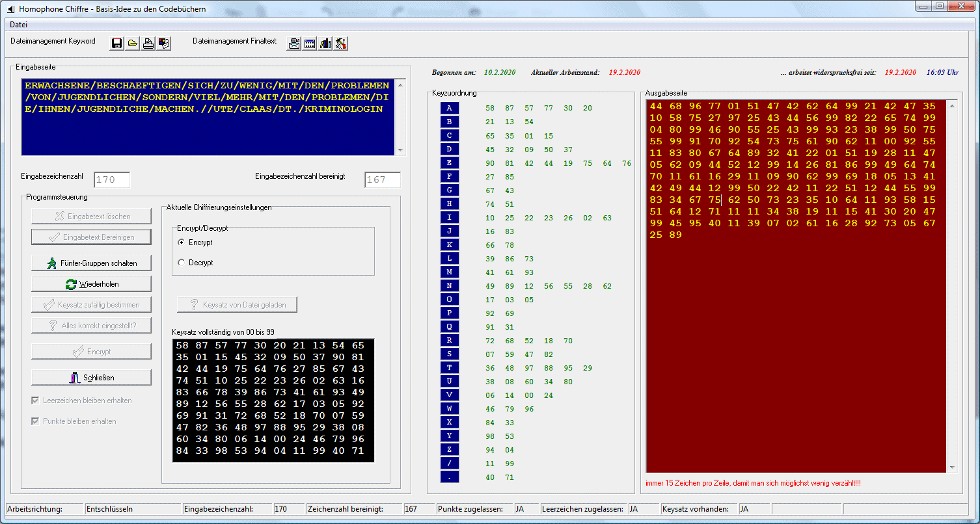Click the letter Q key button

pos(449,326)
